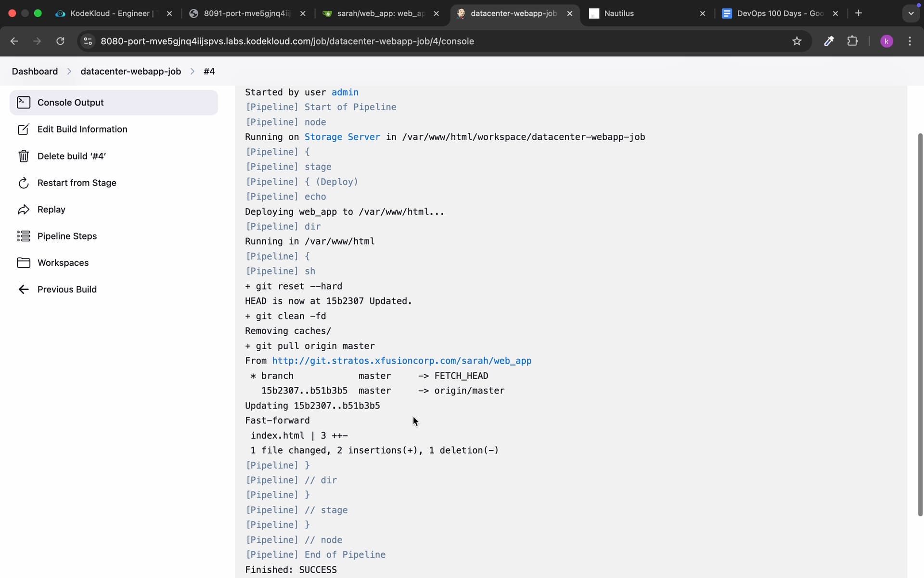Expand the breadcrumb chevron after Dashboard
Screen dimensions: 924x578
click(x=69, y=71)
